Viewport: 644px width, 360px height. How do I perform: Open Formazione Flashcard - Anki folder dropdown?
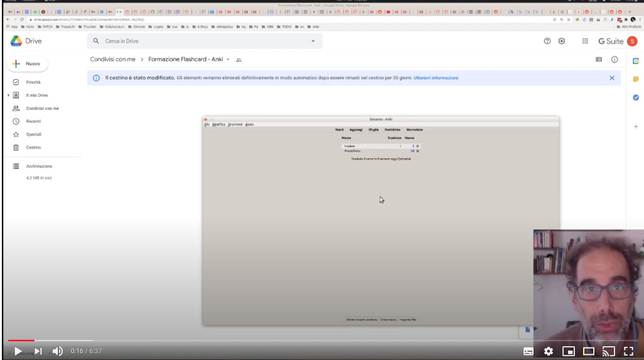[x=228, y=60]
